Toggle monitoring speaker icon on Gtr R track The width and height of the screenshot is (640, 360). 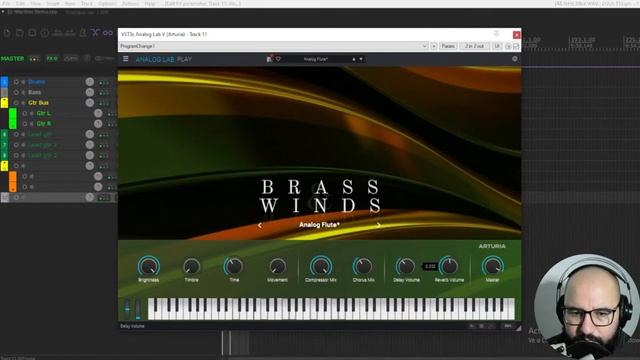coord(31,124)
